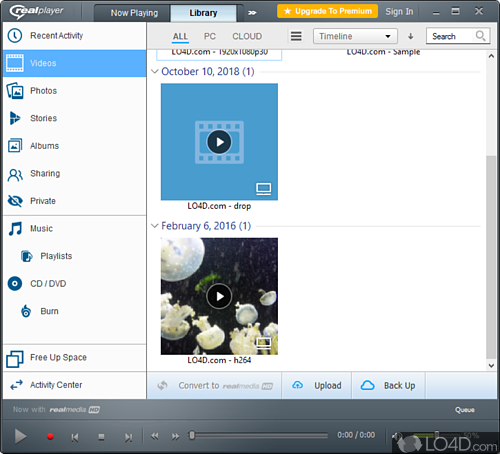The image size is (500, 454).
Task: Open the Albums icon
Action: coord(15,146)
